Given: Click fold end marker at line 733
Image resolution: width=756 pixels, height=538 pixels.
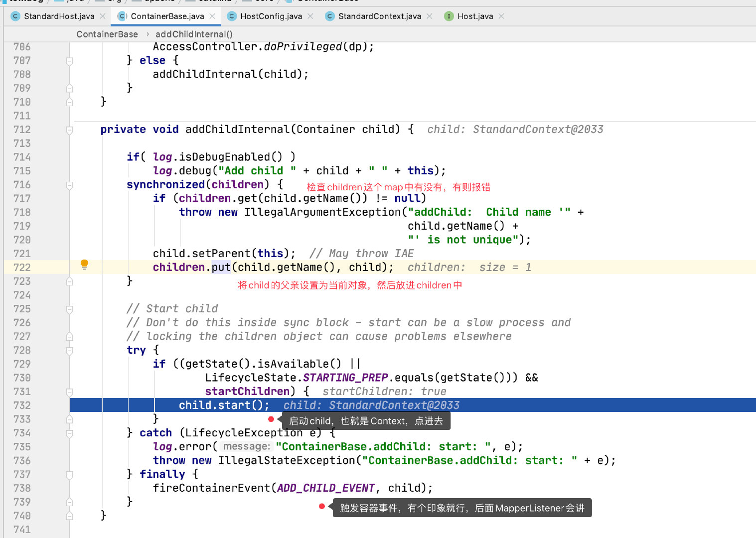Looking at the screenshot, I should click(70, 419).
